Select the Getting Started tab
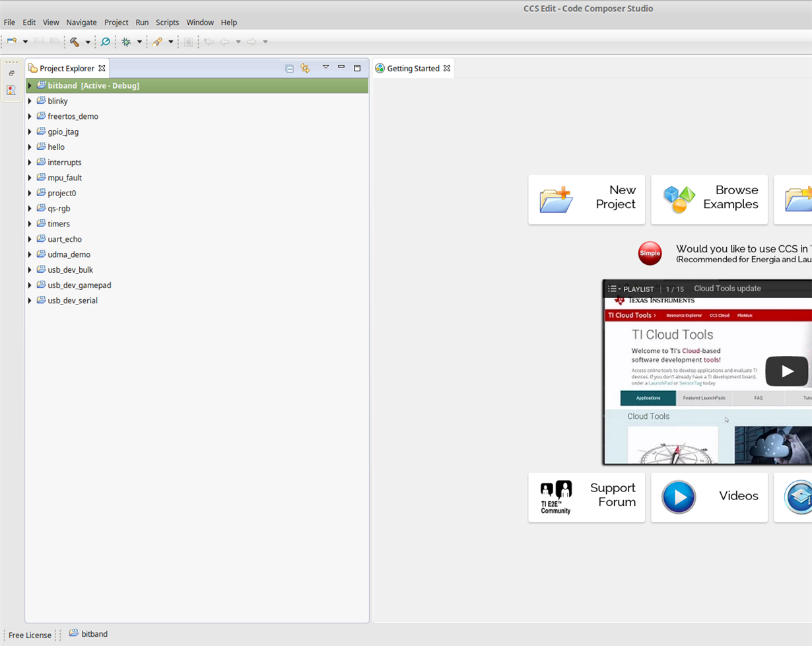This screenshot has height=646, width=812. click(x=413, y=68)
